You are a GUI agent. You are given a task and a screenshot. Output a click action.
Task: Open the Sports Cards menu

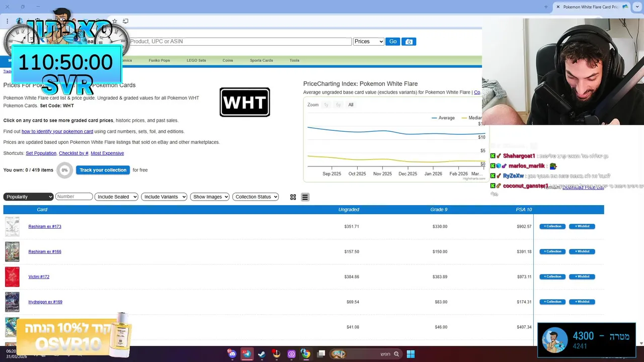(x=261, y=60)
